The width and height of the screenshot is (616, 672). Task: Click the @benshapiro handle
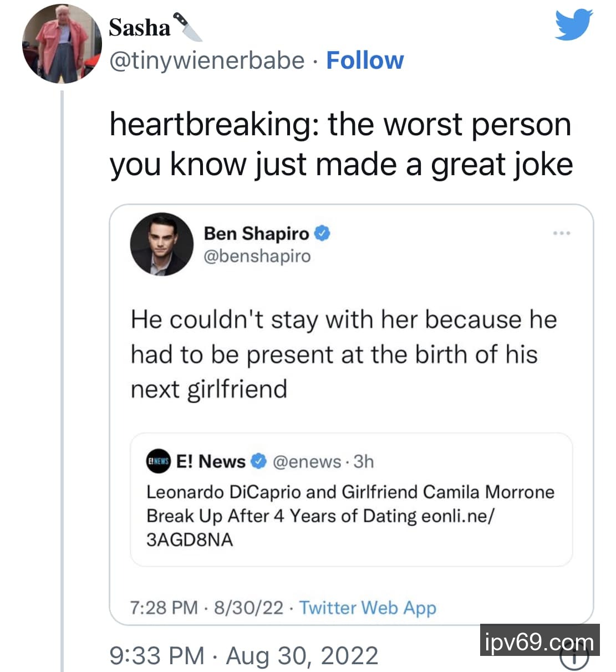pyautogui.click(x=257, y=256)
